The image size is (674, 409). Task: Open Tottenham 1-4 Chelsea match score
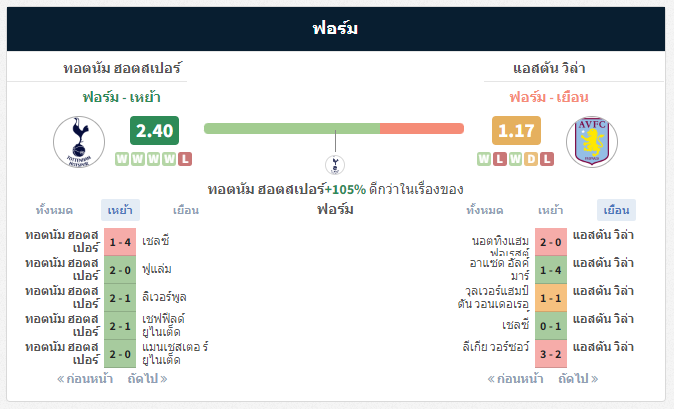pyautogui.click(x=120, y=242)
